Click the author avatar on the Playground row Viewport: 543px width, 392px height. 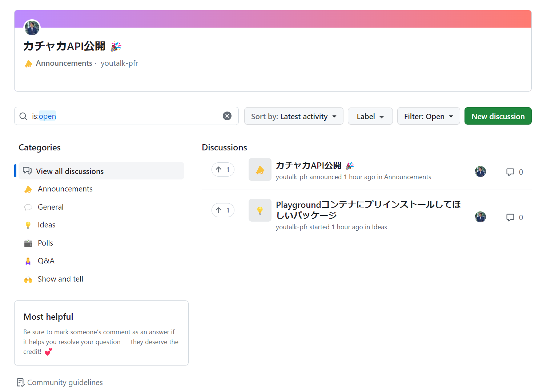480,217
